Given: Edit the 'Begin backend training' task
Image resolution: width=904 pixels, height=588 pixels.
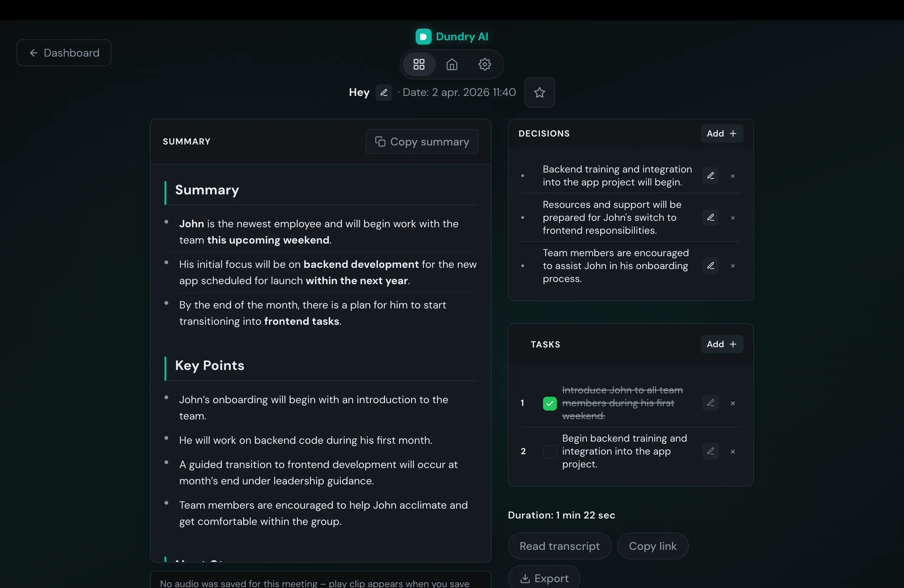Looking at the screenshot, I should pyautogui.click(x=710, y=451).
